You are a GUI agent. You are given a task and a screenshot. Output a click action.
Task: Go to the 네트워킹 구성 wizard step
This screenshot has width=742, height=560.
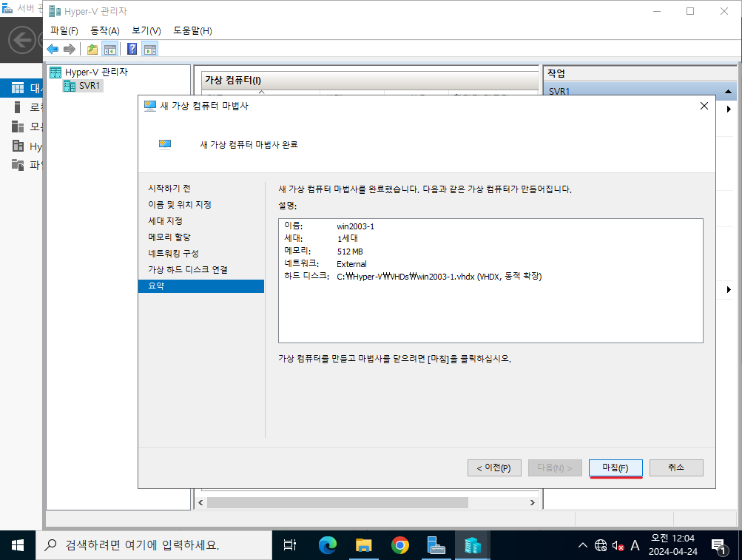tap(173, 253)
